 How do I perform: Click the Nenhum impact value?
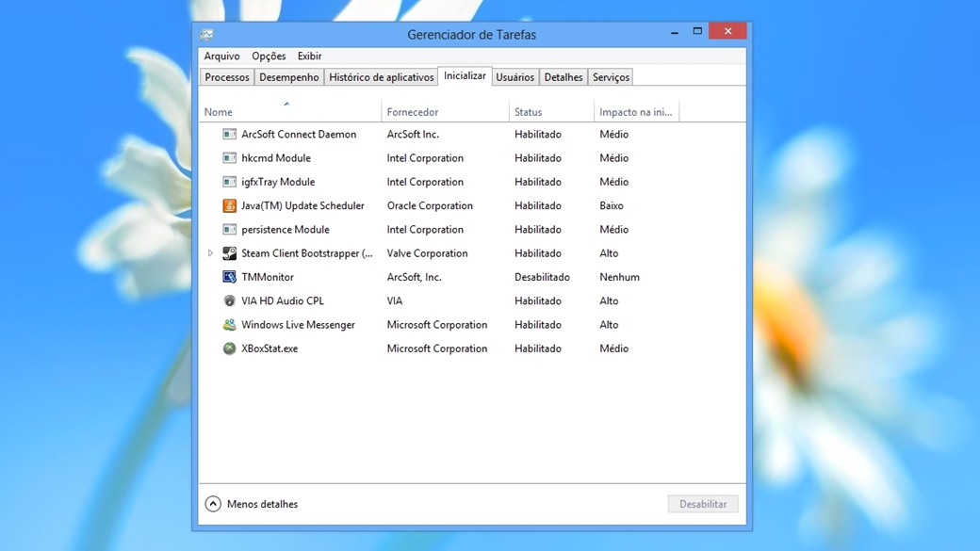619,277
